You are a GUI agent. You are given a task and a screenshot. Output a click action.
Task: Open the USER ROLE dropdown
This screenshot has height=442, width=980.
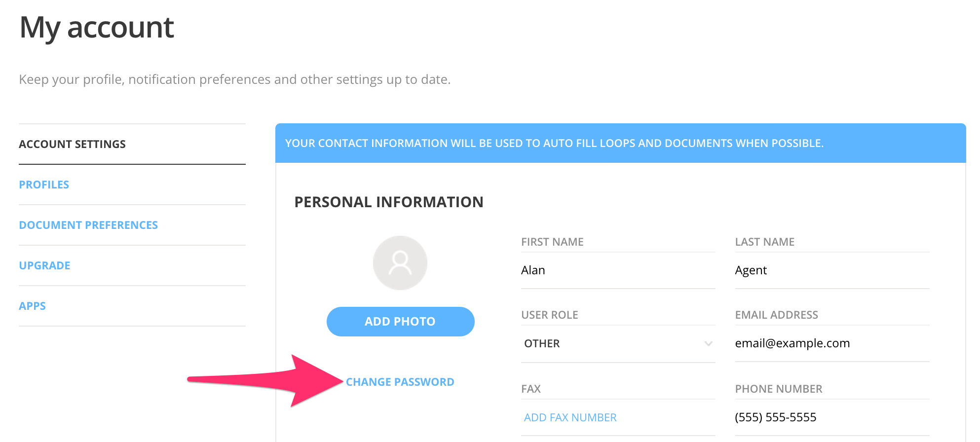coord(618,343)
